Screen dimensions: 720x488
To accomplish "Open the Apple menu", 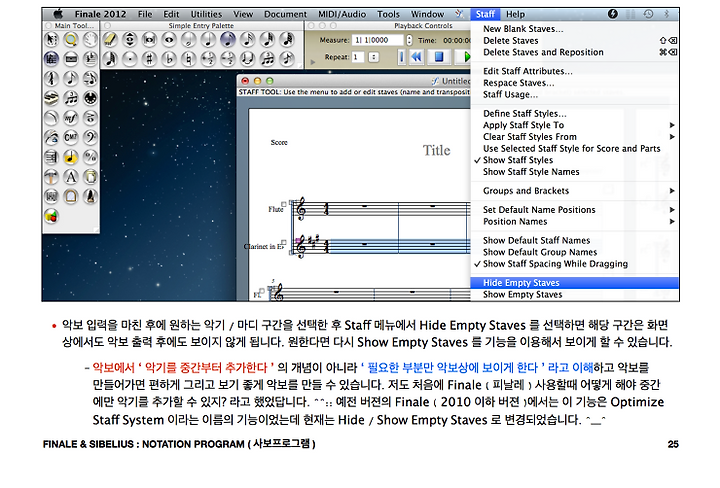I will click(58, 14).
